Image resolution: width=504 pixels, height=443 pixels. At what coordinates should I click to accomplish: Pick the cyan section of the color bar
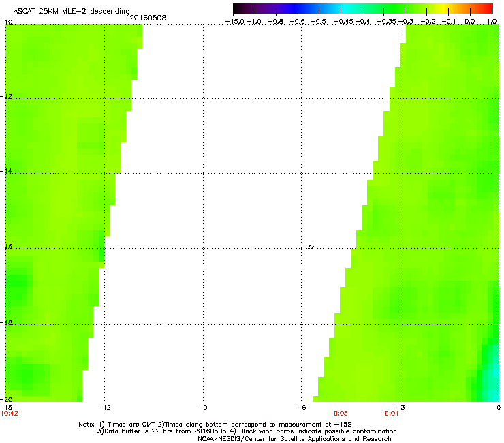(345, 8)
